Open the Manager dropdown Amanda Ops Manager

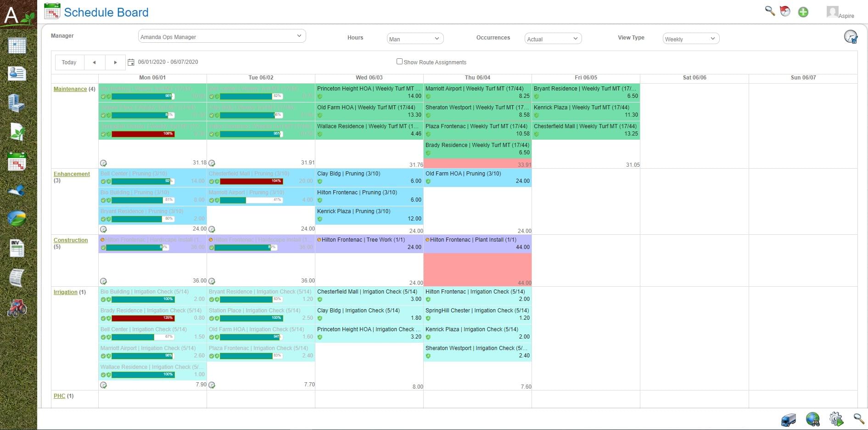(x=222, y=36)
